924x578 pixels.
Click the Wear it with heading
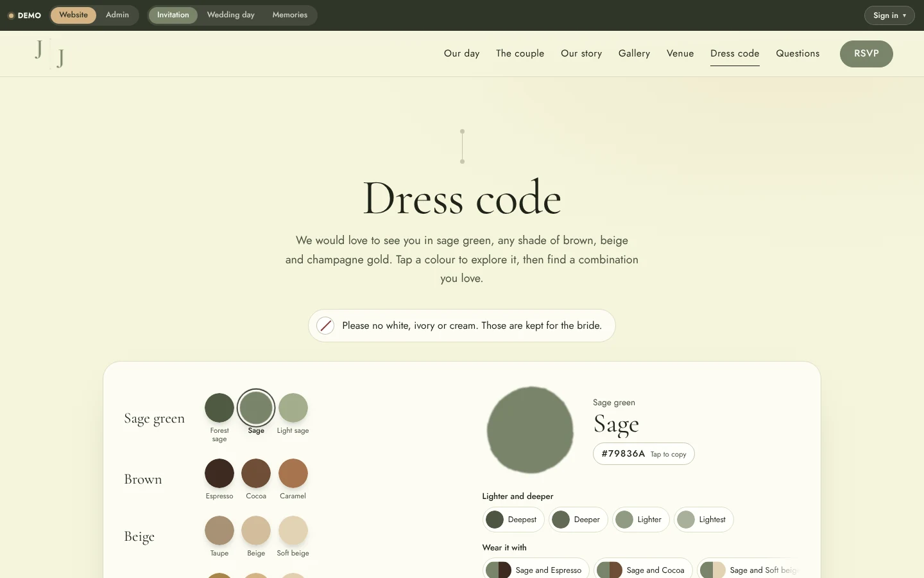coord(504,548)
